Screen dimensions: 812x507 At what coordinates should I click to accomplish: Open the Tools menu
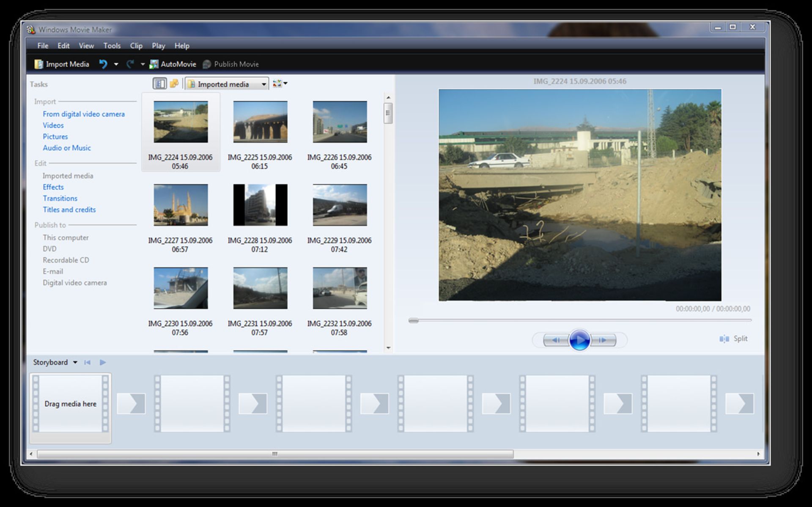112,46
